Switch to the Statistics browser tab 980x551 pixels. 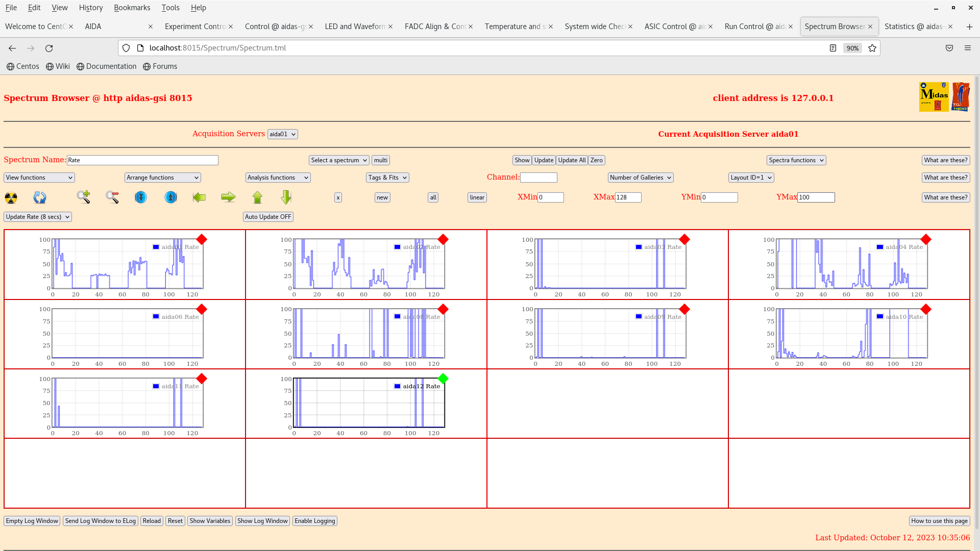click(x=915, y=27)
